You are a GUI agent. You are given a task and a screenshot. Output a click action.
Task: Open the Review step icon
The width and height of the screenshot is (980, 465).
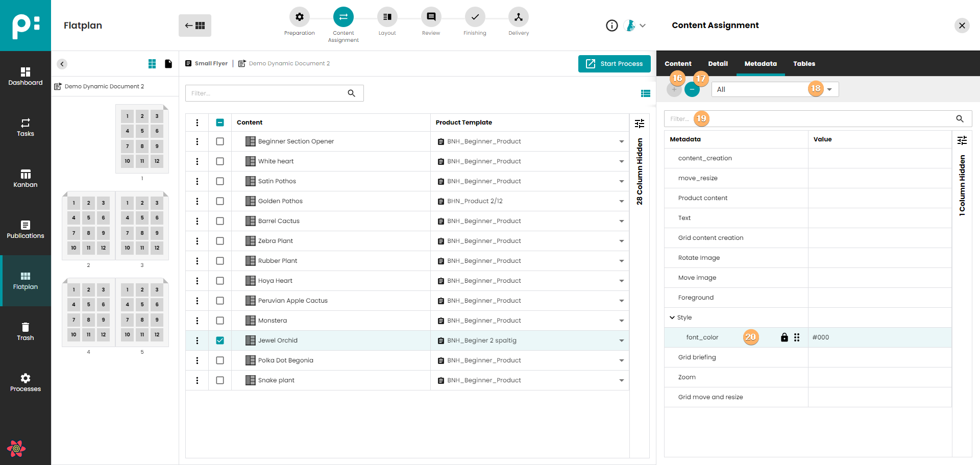pos(431,17)
